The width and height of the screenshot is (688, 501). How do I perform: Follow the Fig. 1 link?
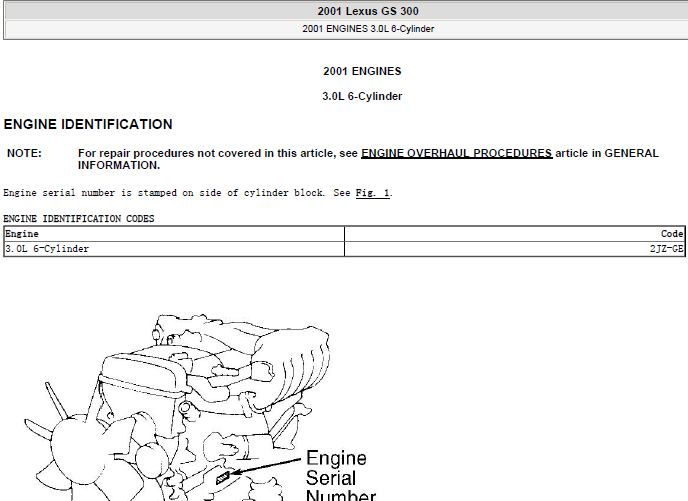click(x=372, y=193)
